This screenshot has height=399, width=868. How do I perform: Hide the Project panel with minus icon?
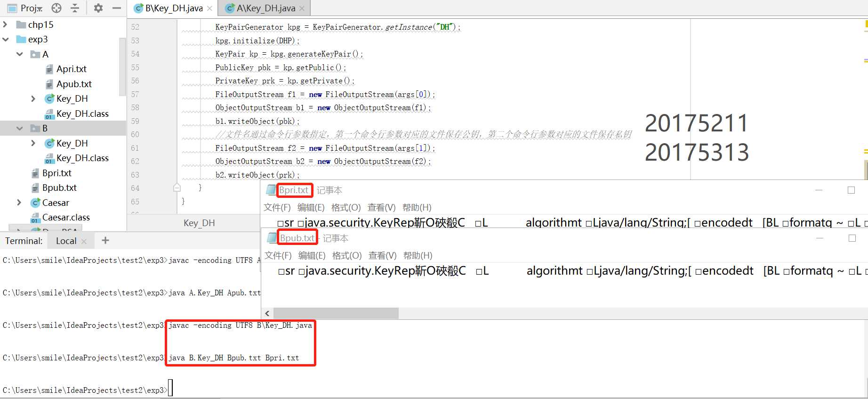[x=117, y=8]
